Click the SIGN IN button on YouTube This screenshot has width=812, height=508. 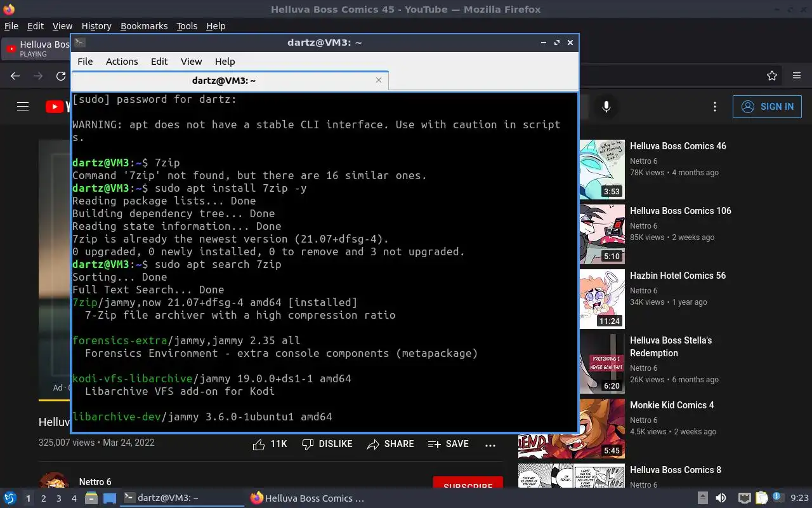(x=767, y=107)
